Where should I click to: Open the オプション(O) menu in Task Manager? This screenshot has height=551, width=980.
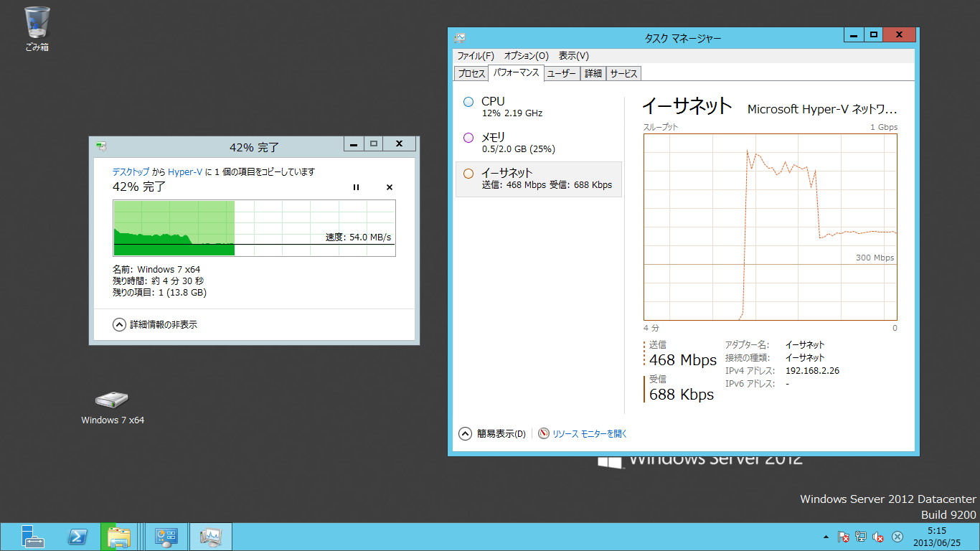click(526, 56)
